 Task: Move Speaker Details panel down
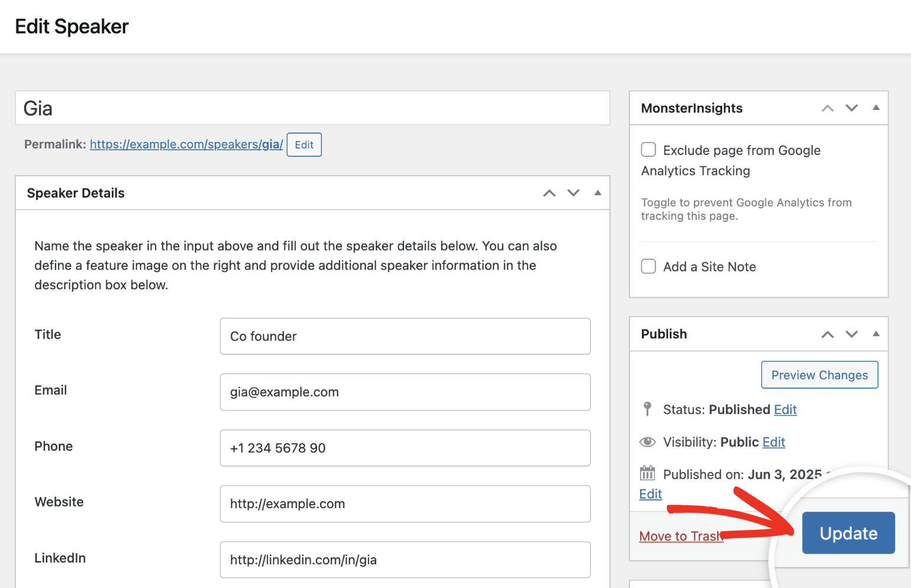pos(573,193)
